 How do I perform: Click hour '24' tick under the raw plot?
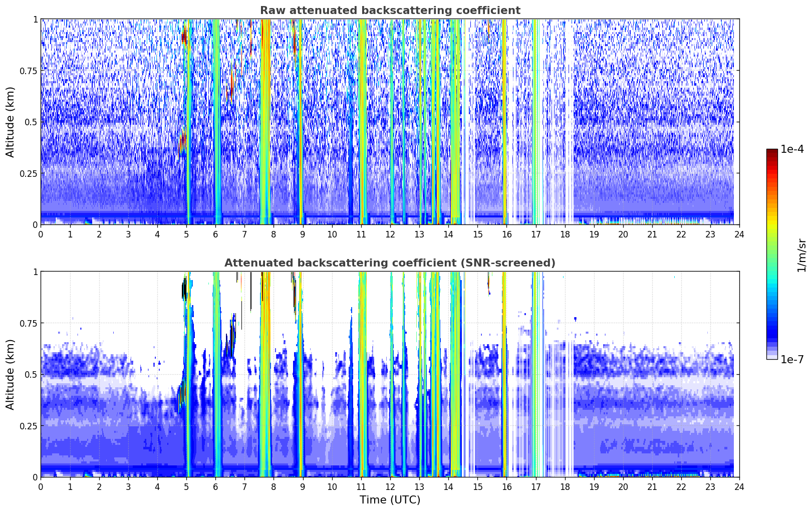pyautogui.click(x=739, y=234)
